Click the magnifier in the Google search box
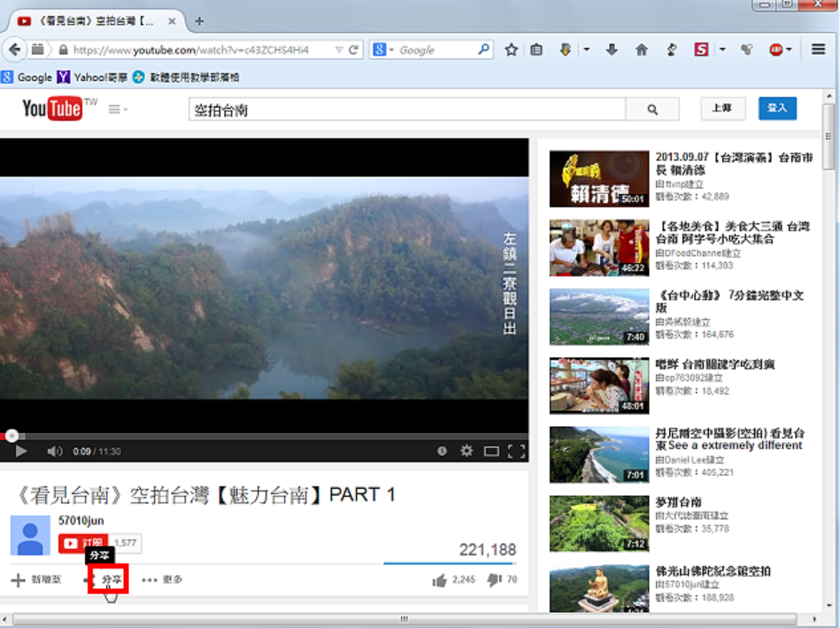 [483, 50]
